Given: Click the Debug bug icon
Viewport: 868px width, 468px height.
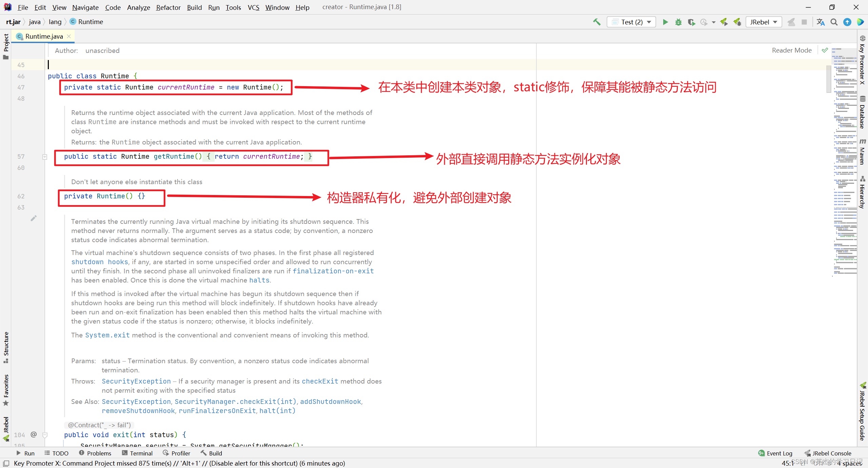Looking at the screenshot, I should coord(678,22).
